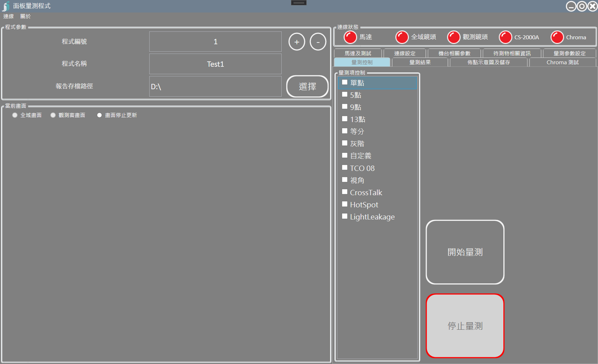Click the 程式名稱 label

pos(74,64)
